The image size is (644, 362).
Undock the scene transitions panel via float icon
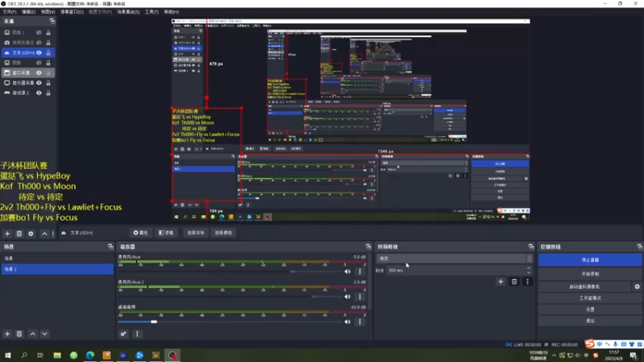click(530, 247)
